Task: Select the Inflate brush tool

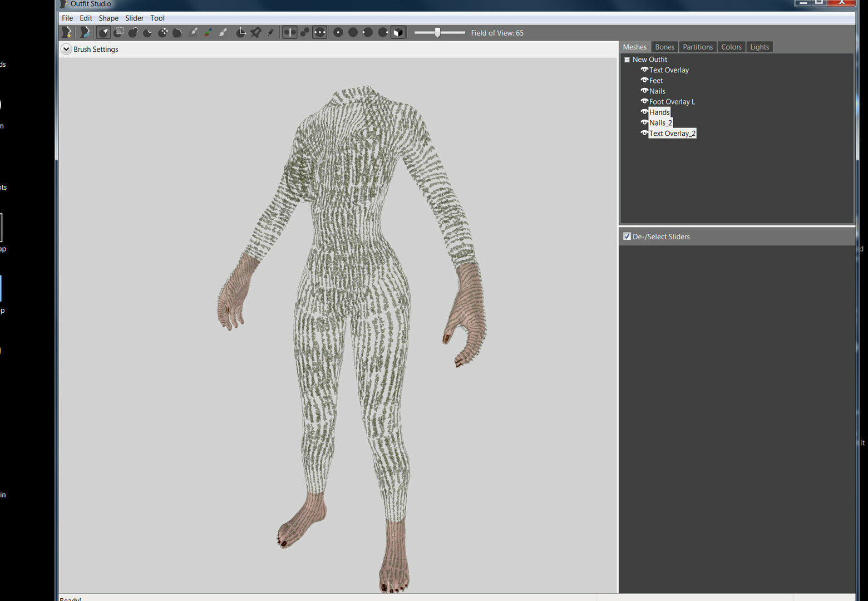Action: [x=133, y=32]
